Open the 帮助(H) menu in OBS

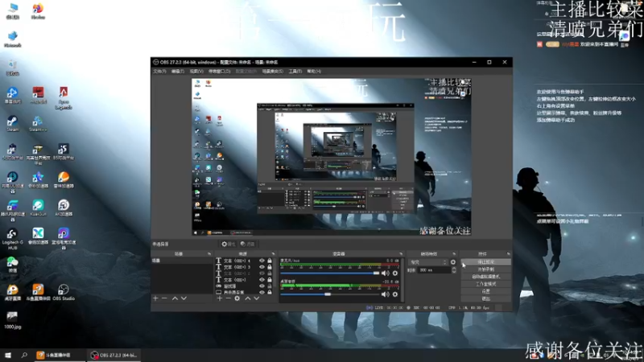pyautogui.click(x=314, y=72)
